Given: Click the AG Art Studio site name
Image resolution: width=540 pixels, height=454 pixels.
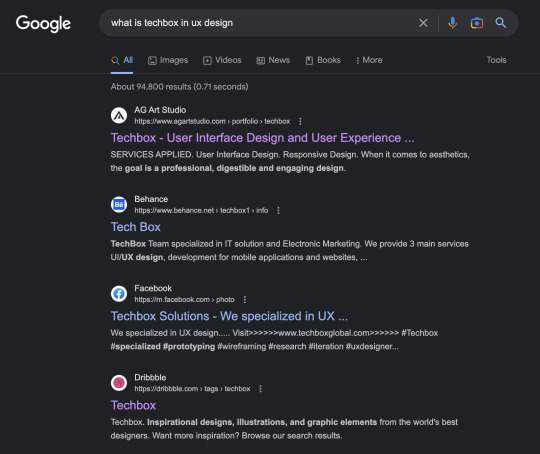Looking at the screenshot, I should 160,110.
